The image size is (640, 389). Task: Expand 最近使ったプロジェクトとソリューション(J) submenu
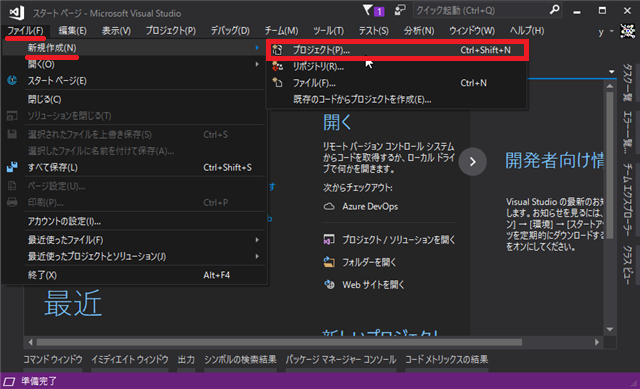click(134, 256)
